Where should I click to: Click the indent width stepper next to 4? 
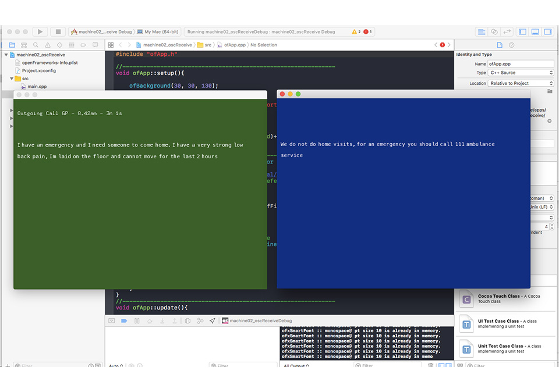coord(552,226)
